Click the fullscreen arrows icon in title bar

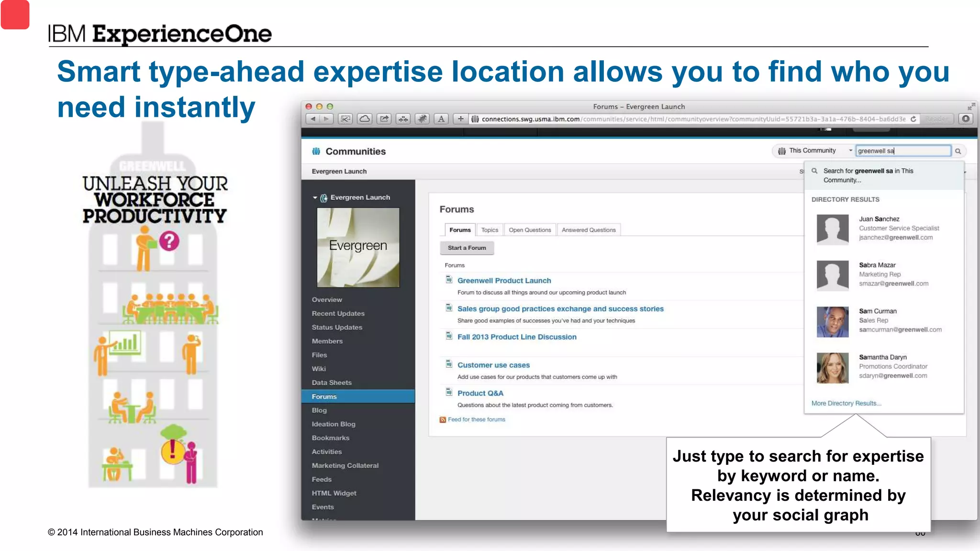coord(971,107)
